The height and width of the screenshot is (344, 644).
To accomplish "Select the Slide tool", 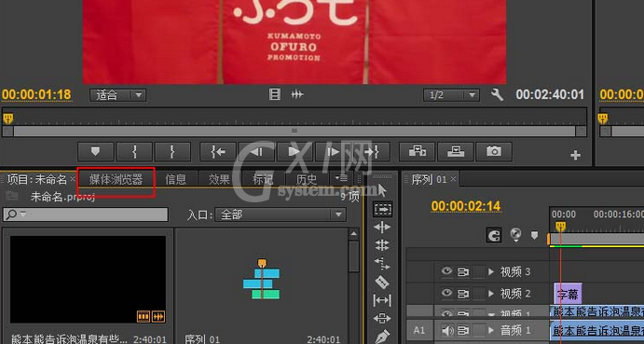I will (x=382, y=319).
